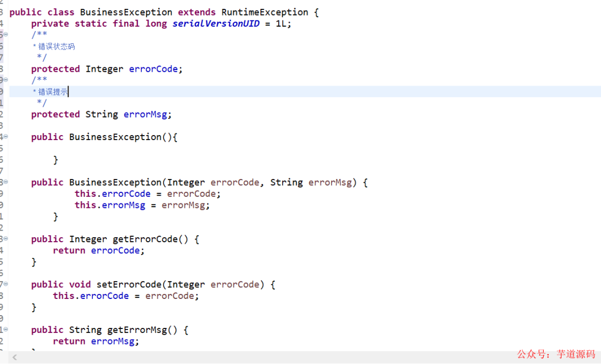601x364 pixels.
Task: Click the 'void' keyword of setErrorCode
Action: pos(80,285)
